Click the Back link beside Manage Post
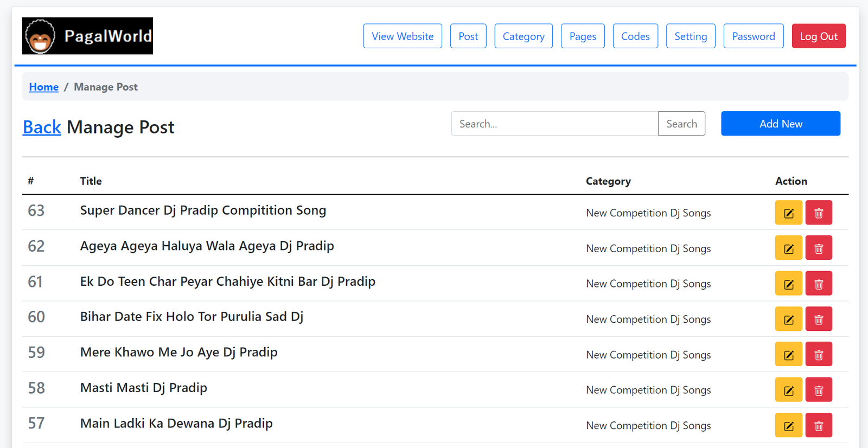The width and height of the screenshot is (868, 448). (42, 127)
